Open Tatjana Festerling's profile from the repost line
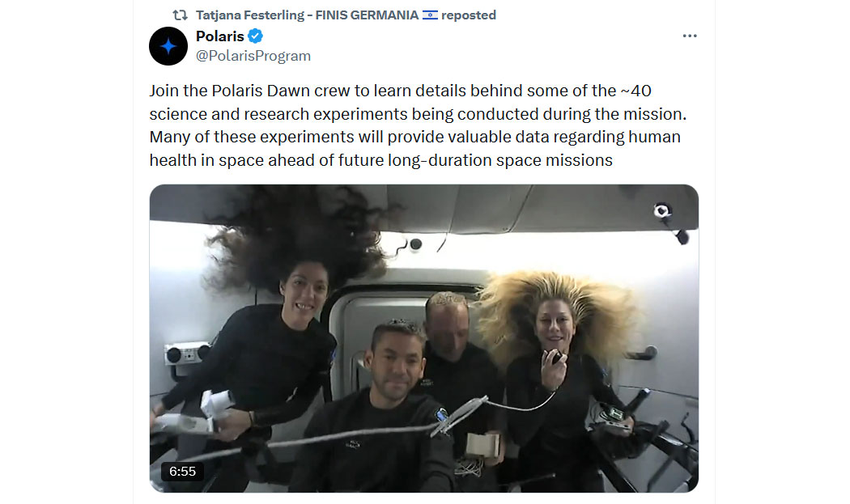Viewport: 850px width, 504px height. point(250,15)
